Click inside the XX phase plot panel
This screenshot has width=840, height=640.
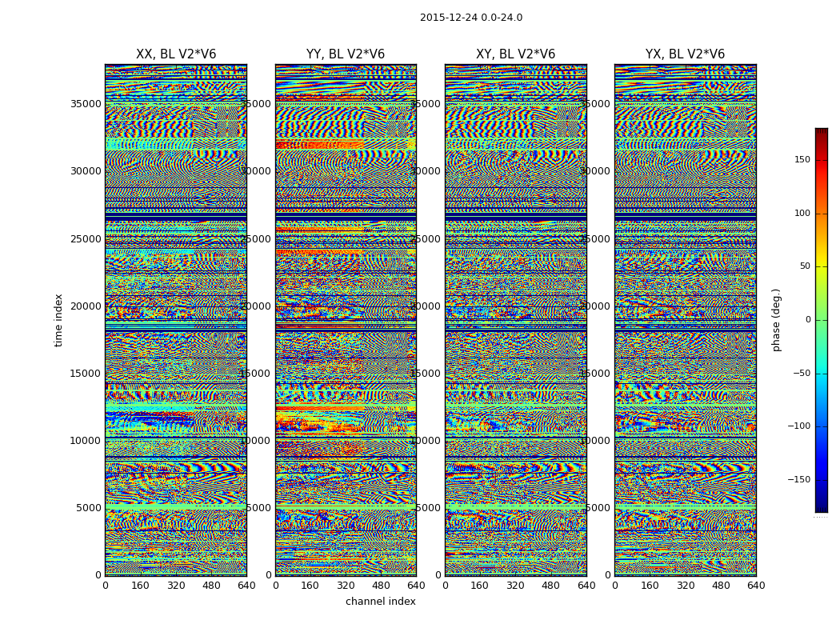point(176,320)
